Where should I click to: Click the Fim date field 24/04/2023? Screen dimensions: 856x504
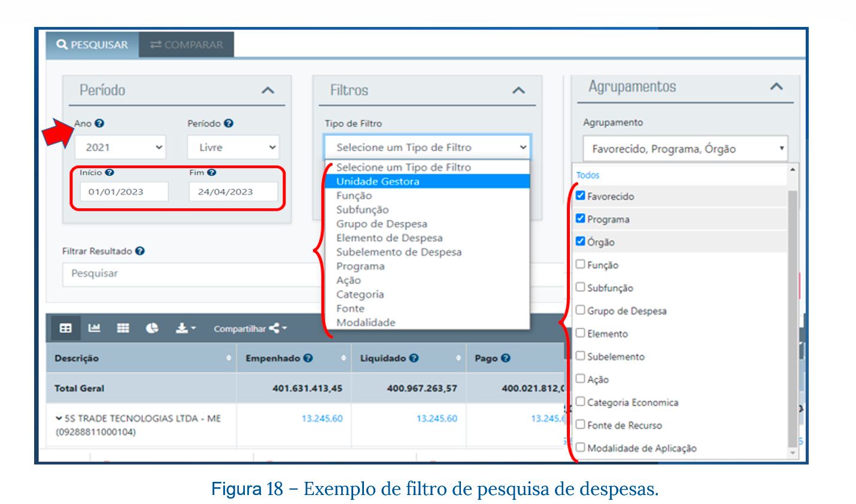[x=233, y=192]
